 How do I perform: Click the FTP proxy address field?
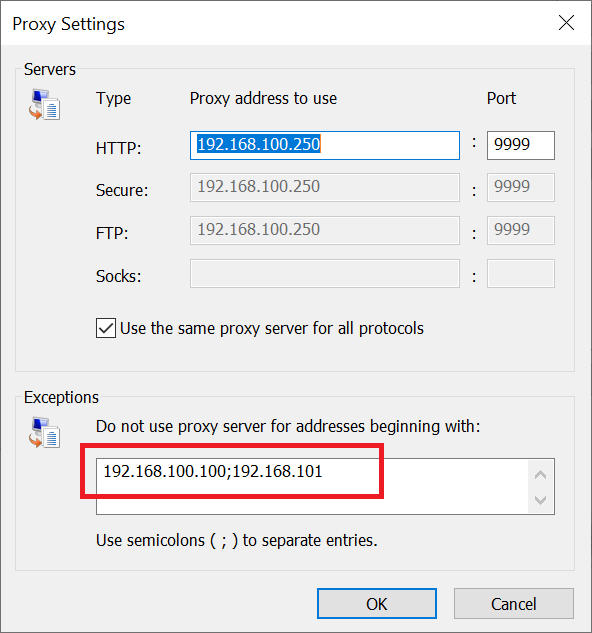(x=325, y=230)
